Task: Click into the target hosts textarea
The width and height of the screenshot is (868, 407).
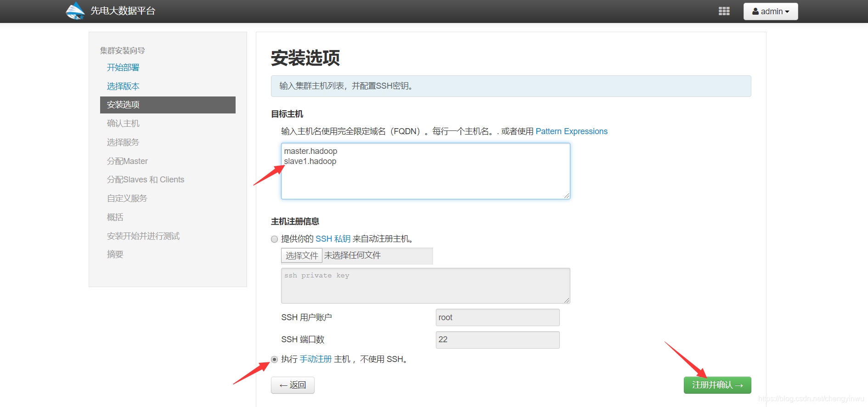Action: click(425, 171)
